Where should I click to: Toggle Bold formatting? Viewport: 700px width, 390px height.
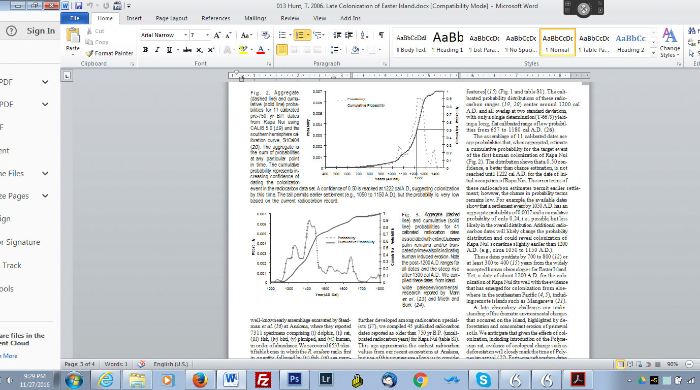point(145,50)
